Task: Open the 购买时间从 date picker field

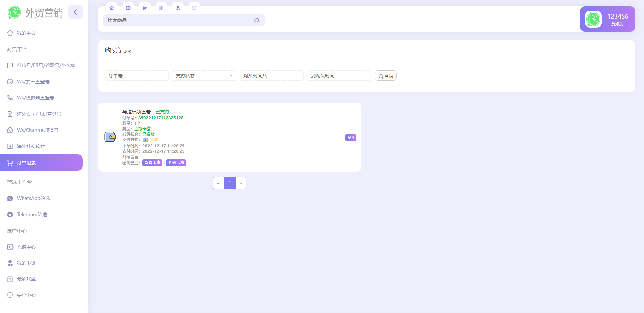Action: 271,76
